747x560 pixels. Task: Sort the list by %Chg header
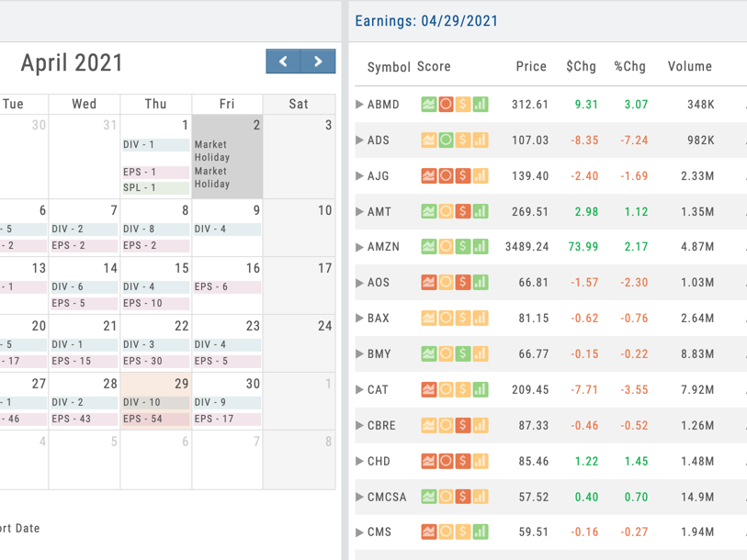629,67
